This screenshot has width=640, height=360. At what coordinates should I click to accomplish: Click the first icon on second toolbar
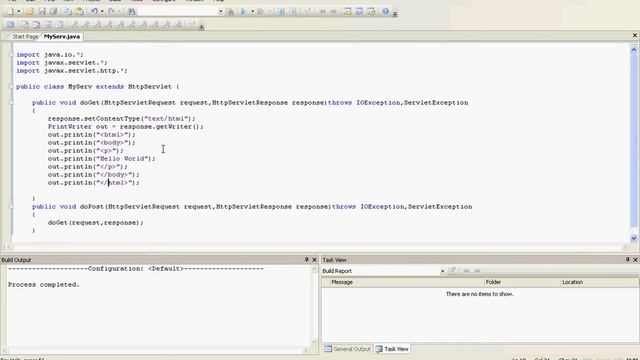coord(11,24)
